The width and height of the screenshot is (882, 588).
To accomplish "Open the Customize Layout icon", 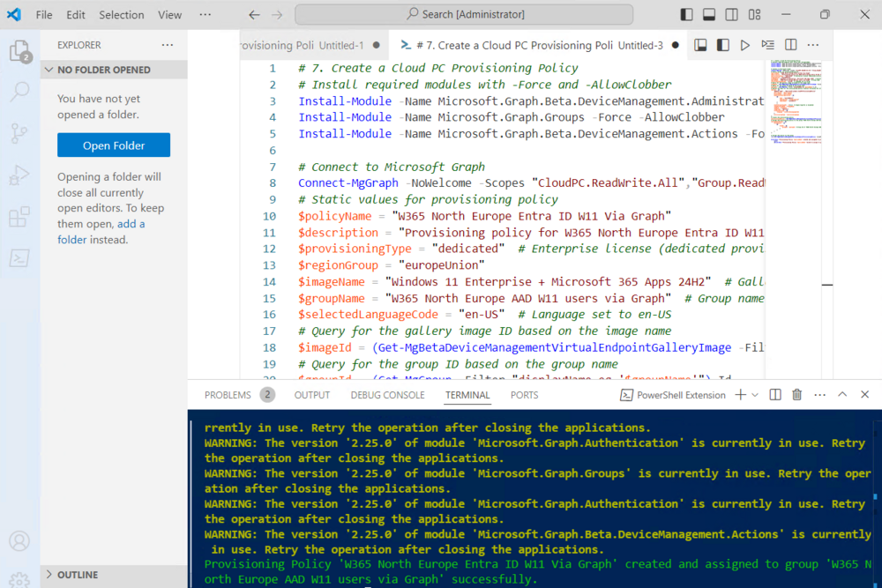I will (x=754, y=15).
